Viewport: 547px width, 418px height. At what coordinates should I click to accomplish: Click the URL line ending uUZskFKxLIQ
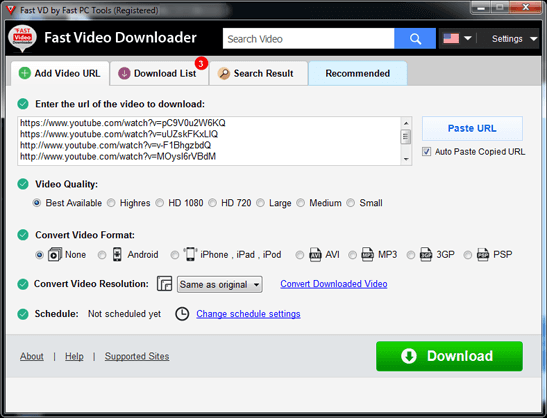119,134
